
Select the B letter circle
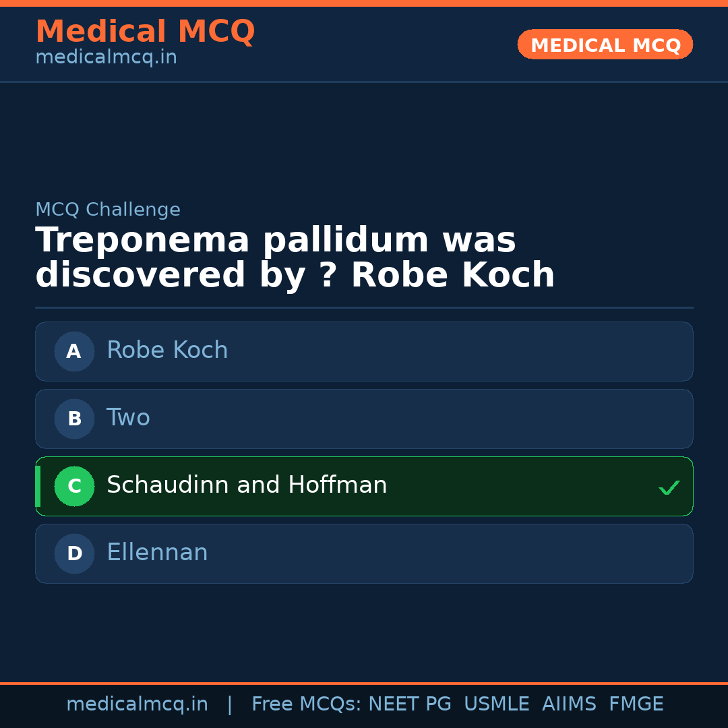(74, 419)
